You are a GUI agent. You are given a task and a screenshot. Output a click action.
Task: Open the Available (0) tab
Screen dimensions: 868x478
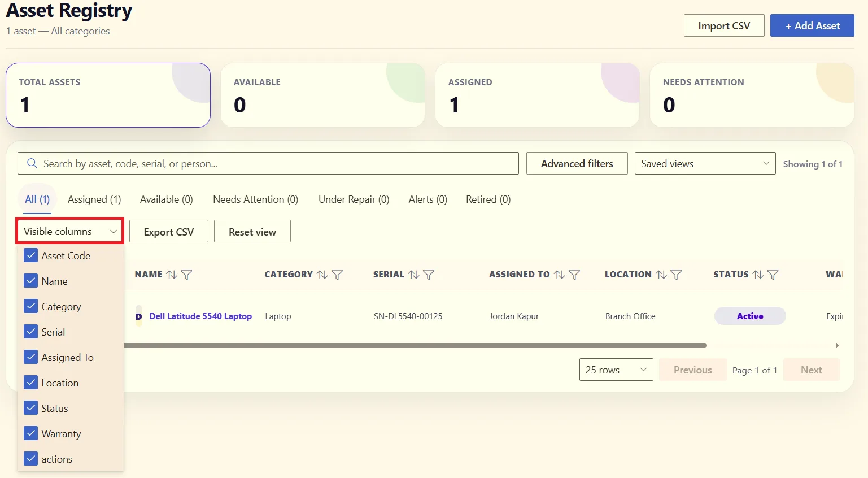tap(167, 199)
